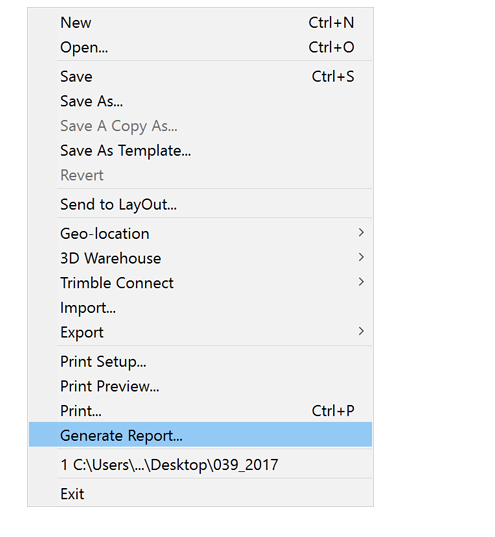Expand the Trimble Connect submenu
495x537 pixels.
click(200, 283)
